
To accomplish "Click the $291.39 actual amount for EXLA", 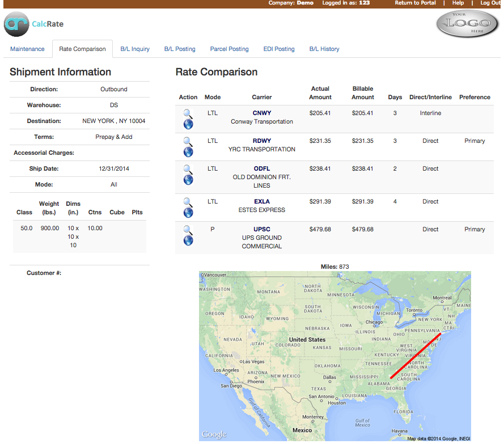I will pyautogui.click(x=320, y=201).
